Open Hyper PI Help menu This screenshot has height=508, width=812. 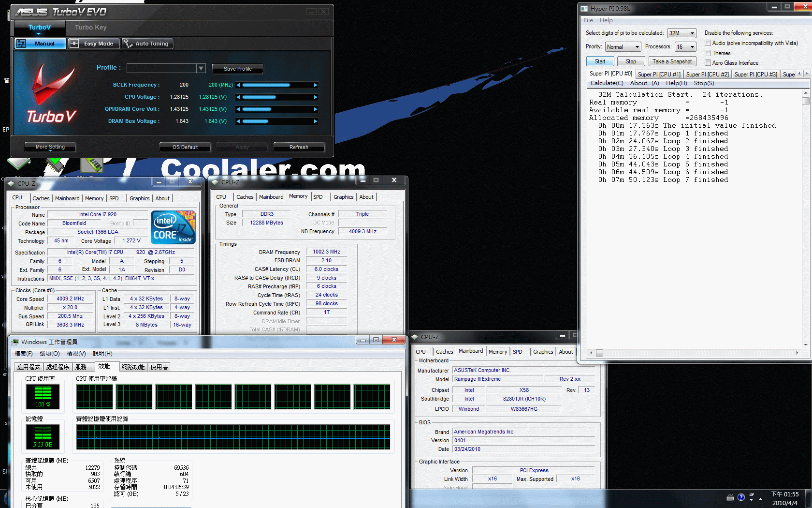click(x=606, y=20)
